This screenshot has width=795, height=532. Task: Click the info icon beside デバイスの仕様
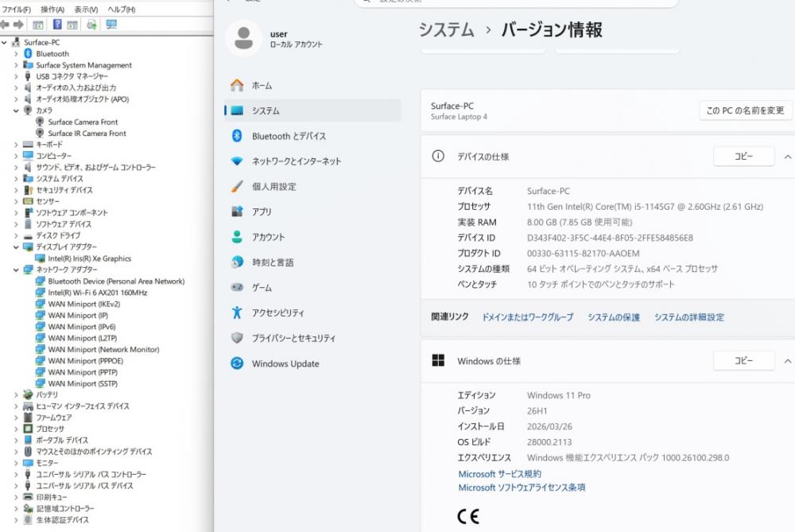(x=438, y=156)
